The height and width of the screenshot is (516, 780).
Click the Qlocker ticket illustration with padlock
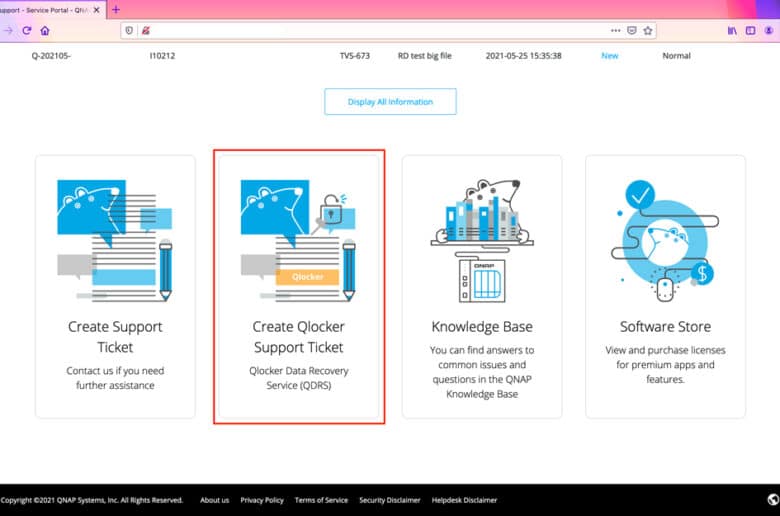click(x=298, y=240)
